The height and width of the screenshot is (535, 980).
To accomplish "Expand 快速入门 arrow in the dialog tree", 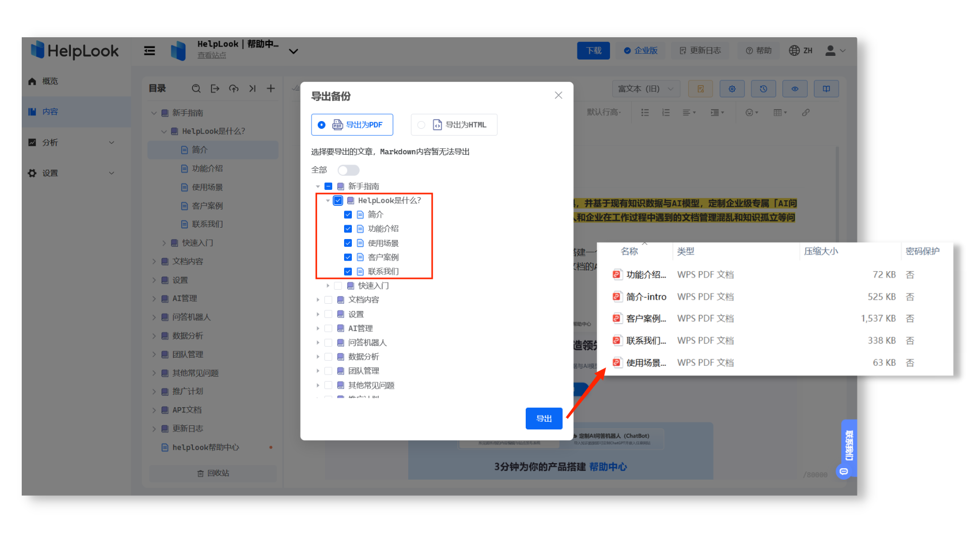I will pos(328,286).
